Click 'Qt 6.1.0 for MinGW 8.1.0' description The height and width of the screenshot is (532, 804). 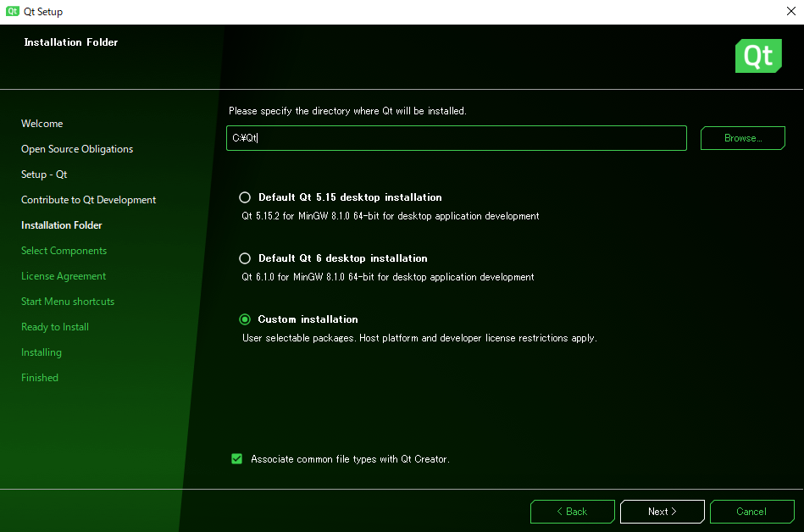[388, 277]
